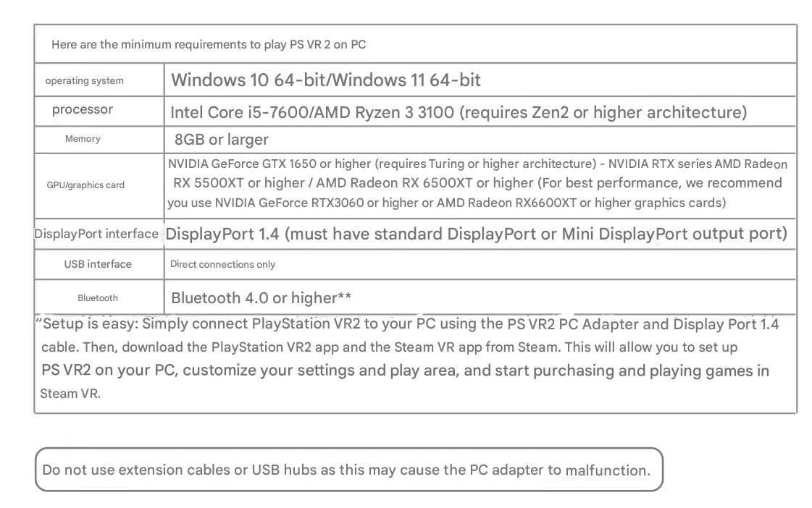Select the DisplayPort 1.4 requirement text
This screenshot has width=812, height=508.
(x=476, y=234)
